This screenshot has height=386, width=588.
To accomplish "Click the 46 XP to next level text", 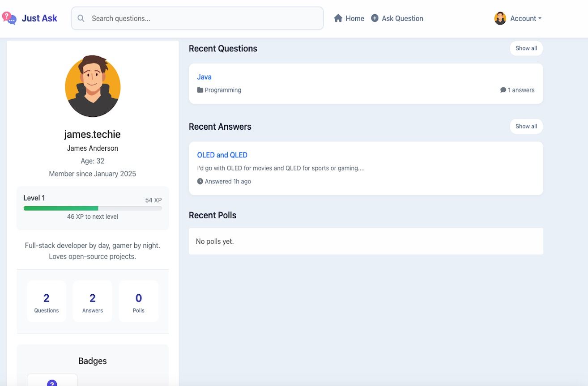I will click(93, 216).
